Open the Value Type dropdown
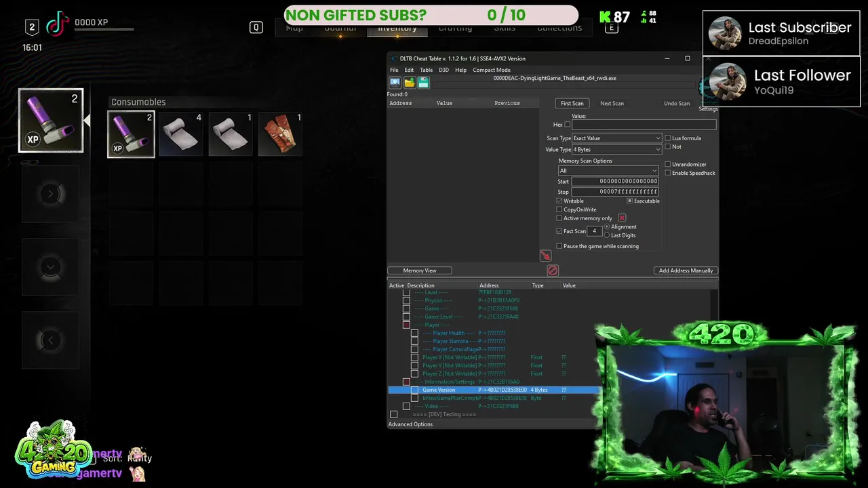Viewport: 868px width, 488px height. pos(616,149)
